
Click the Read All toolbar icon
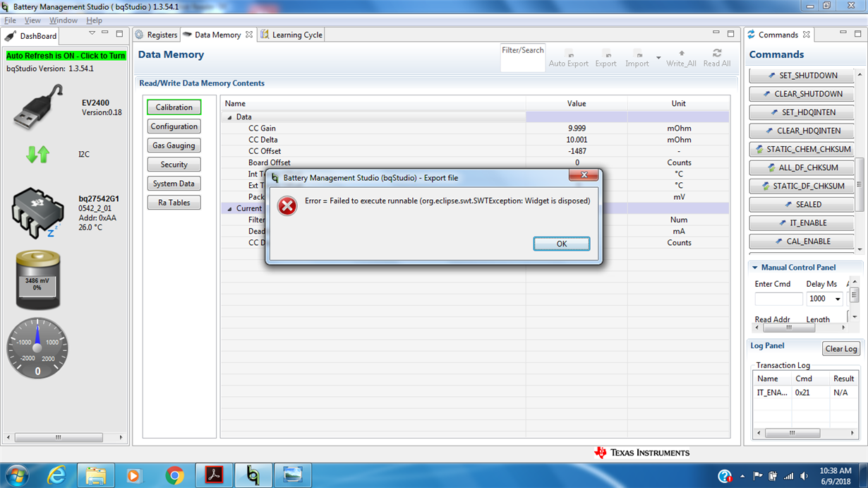(x=716, y=58)
